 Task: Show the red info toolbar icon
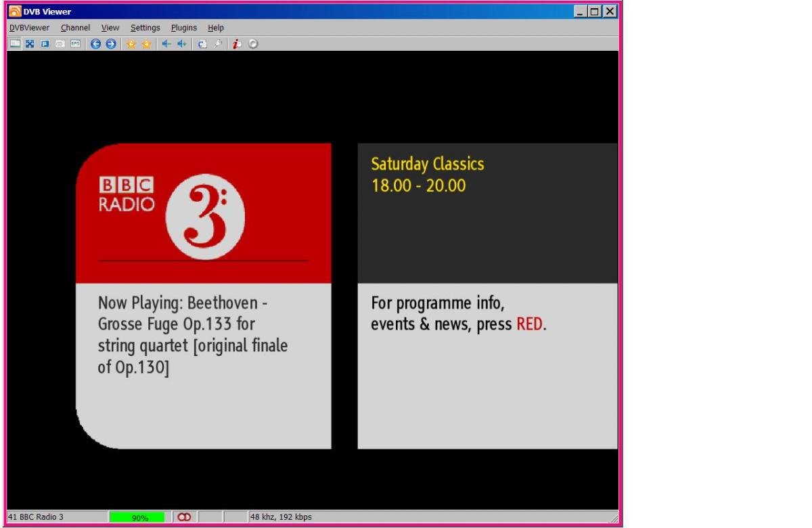(x=238, y=44)
